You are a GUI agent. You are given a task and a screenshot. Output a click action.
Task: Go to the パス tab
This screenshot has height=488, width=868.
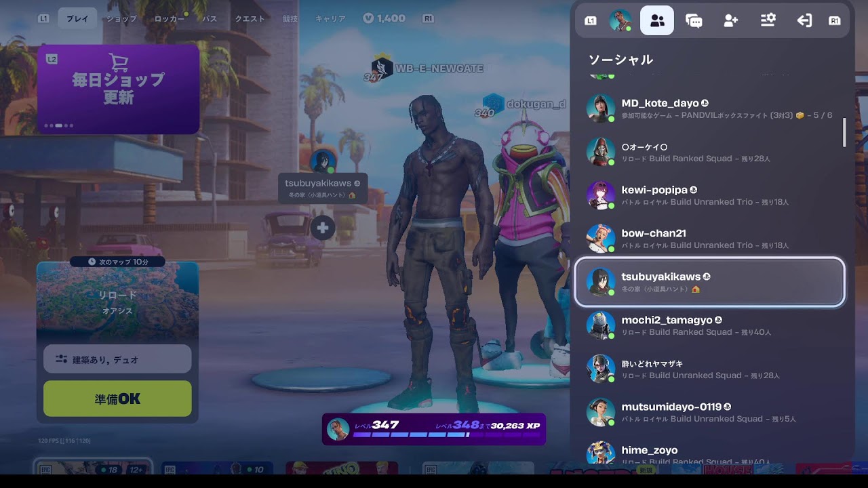coord(210,19)
